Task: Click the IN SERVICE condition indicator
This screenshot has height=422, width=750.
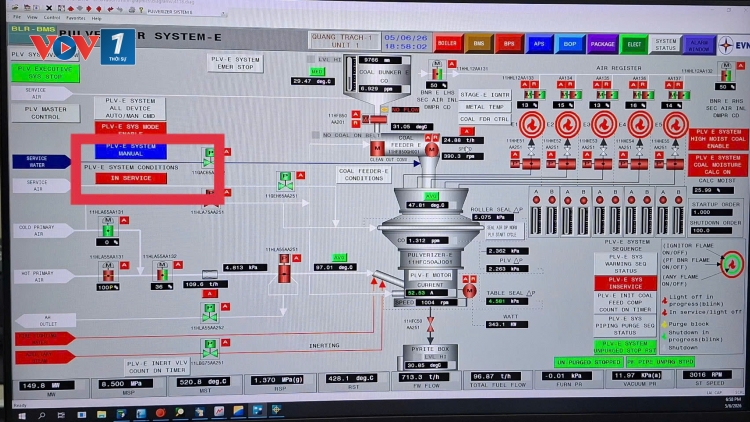Action: pyautogui.click(x=131, y=178)
